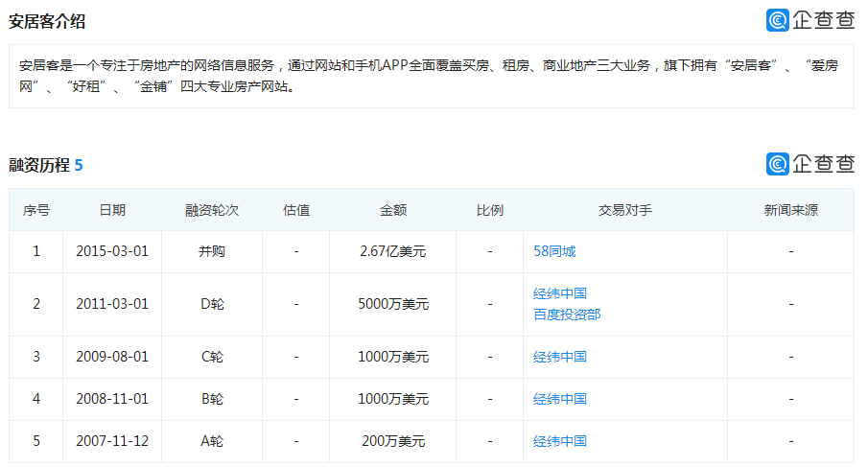Click the 金额 column header
Screen dimensions: 868x467
point(393,210)
